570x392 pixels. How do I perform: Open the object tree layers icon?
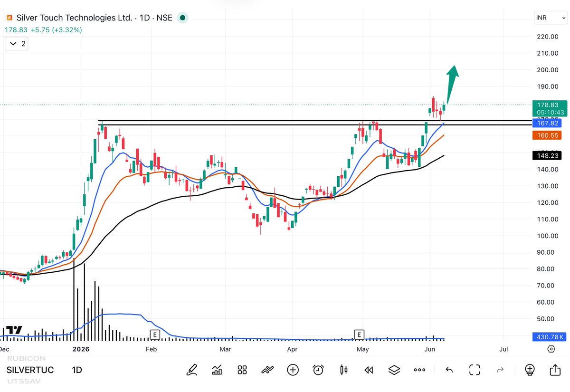tap(394, 370)
